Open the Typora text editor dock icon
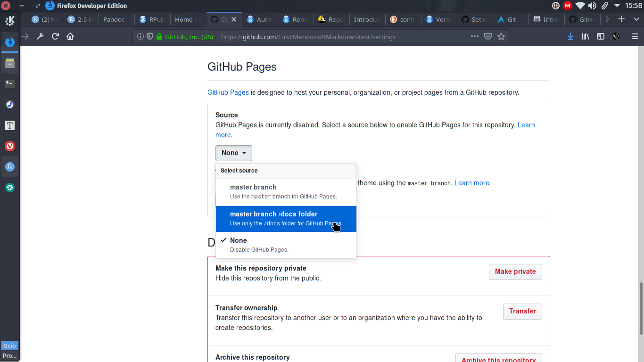 click(x=10, y=125)
